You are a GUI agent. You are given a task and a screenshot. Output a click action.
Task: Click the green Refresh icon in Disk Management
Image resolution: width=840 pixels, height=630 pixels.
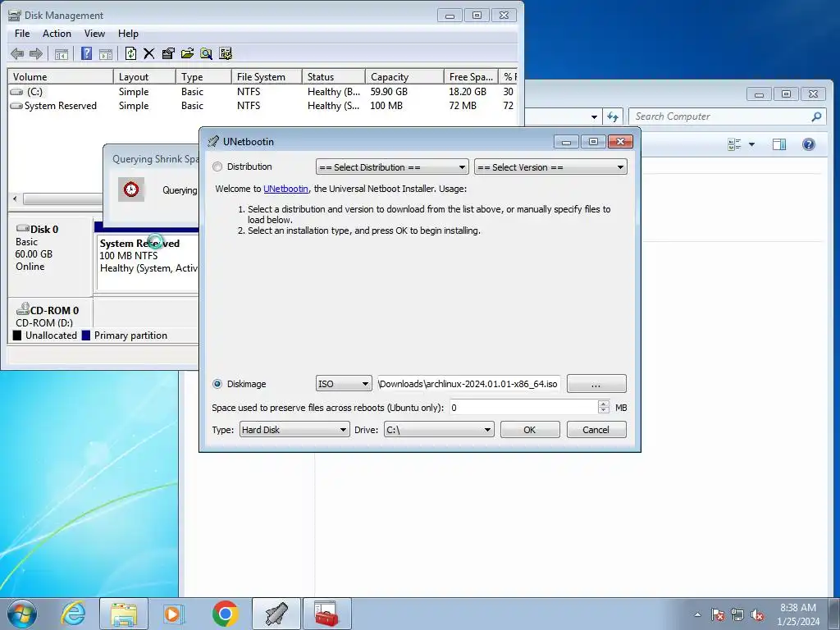[130, 53]
